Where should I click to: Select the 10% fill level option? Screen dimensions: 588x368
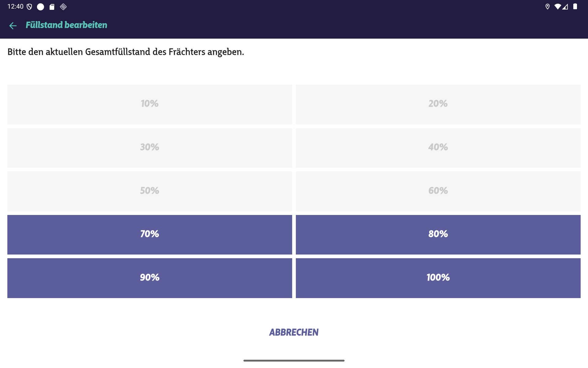coord(149,104)
